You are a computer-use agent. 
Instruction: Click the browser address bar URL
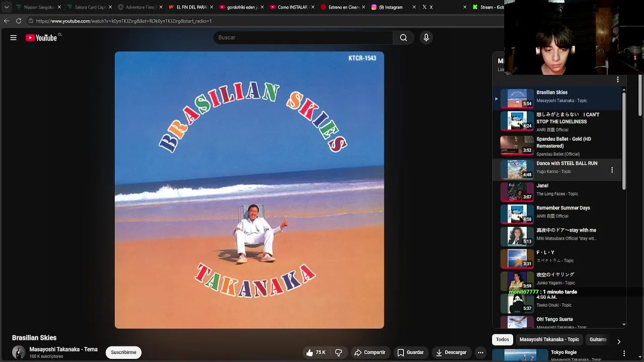pyautogui.click(x=124, y=21)
